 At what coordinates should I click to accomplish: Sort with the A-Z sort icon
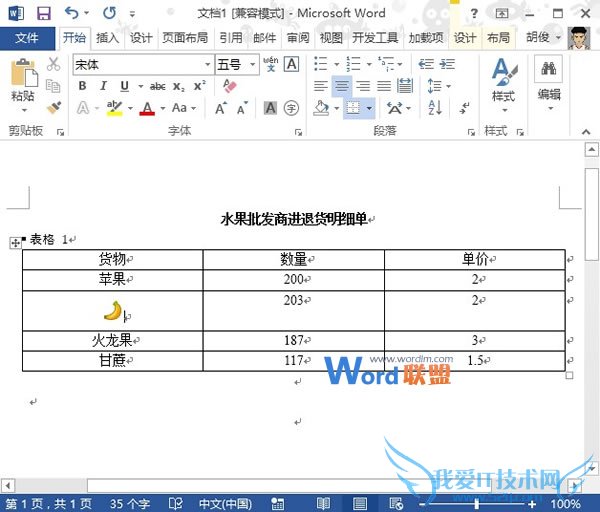tap(435, 108)
